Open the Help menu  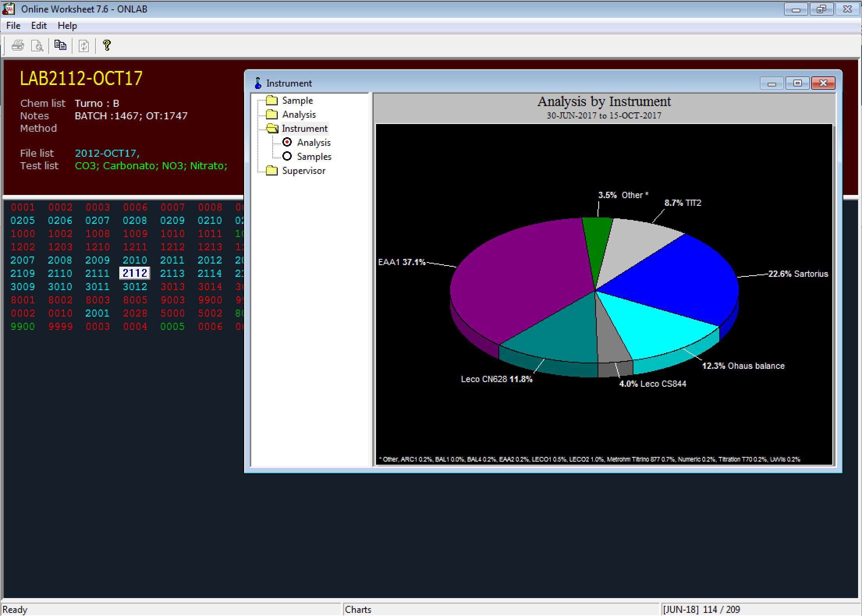67,26
